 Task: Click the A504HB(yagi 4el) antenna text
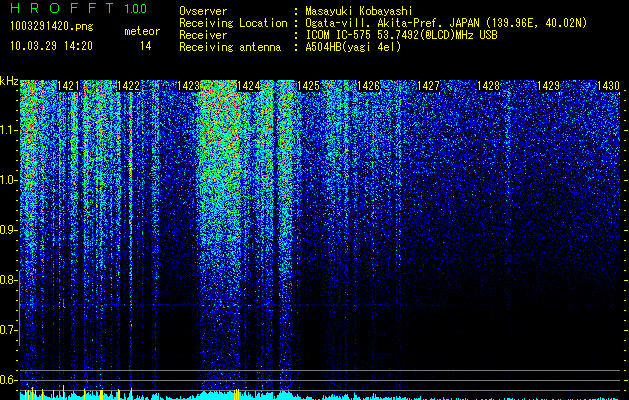(x=353, y=47)
